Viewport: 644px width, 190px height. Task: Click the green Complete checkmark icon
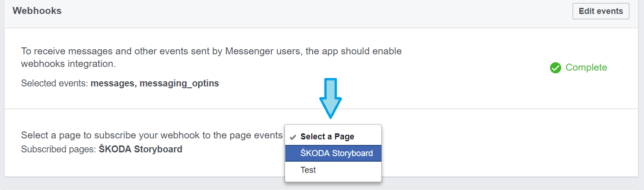point(555,68)
